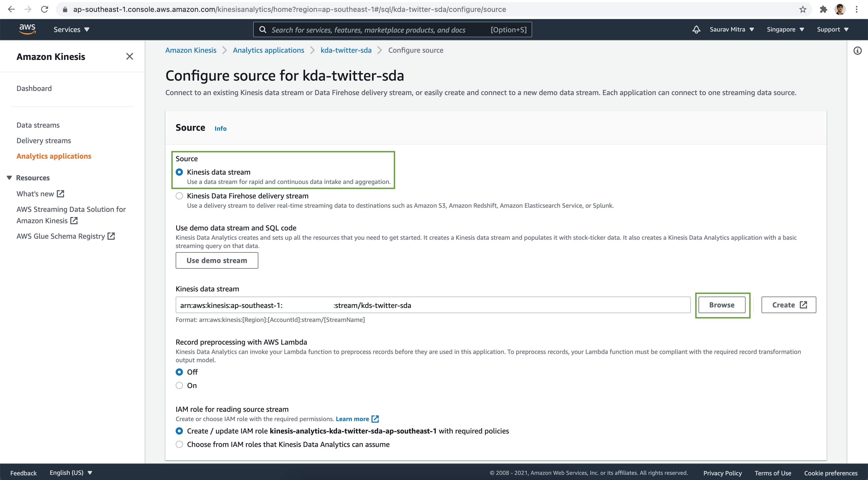Screen dimensions: 868x480
Task: Open the browser extensions puzzle icon
Action: coord(824,10)
